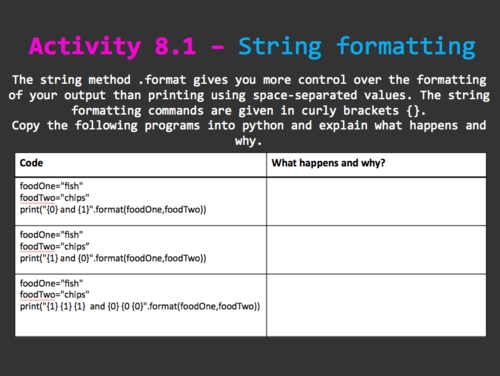Select the line starting "The string method .format"

(249, 80)
